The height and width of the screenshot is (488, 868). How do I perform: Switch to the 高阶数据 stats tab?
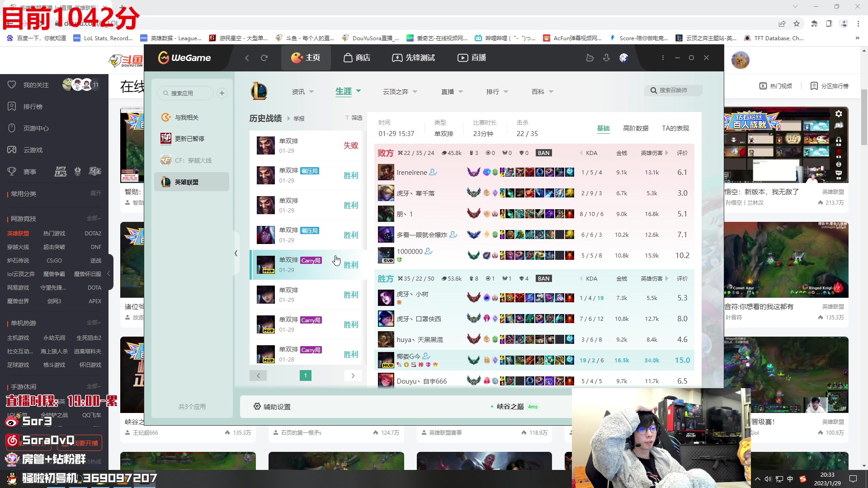636,128
